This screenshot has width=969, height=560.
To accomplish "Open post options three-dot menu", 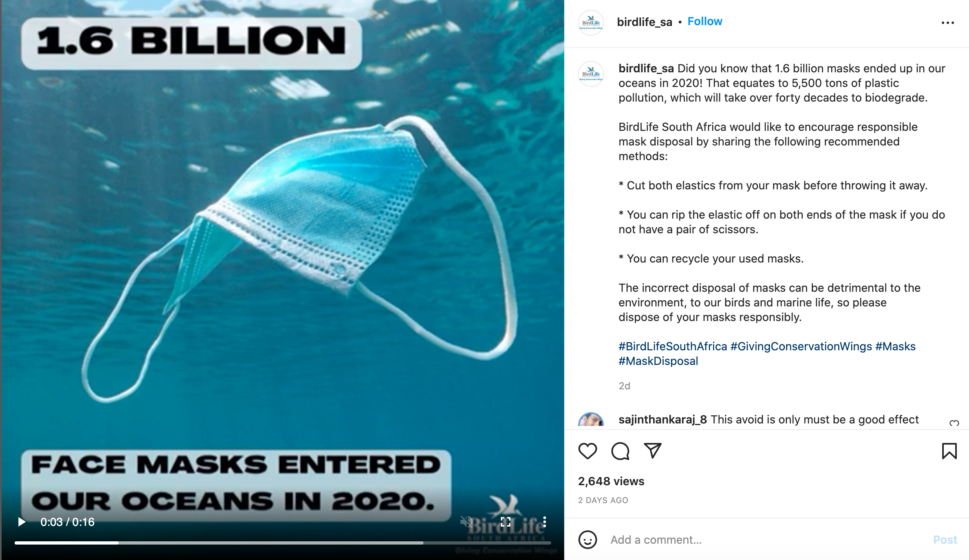I will coord(947,23).
